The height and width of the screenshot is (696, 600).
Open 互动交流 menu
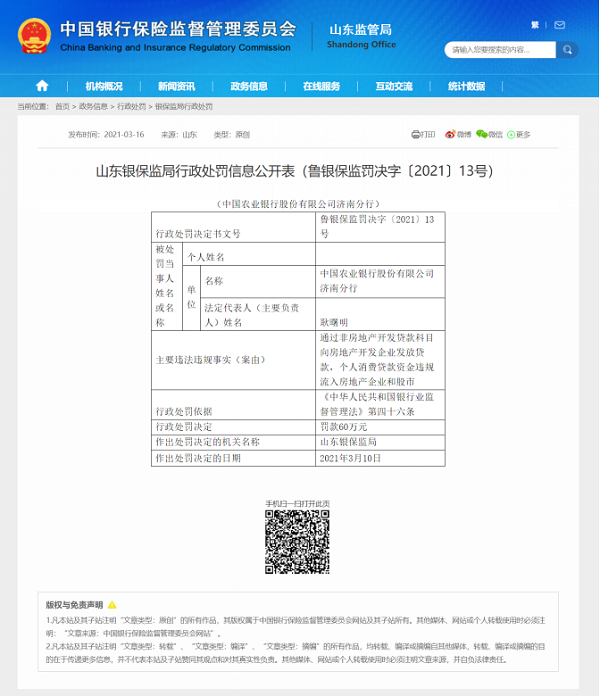pyautogui.click(x=394, y=86)
